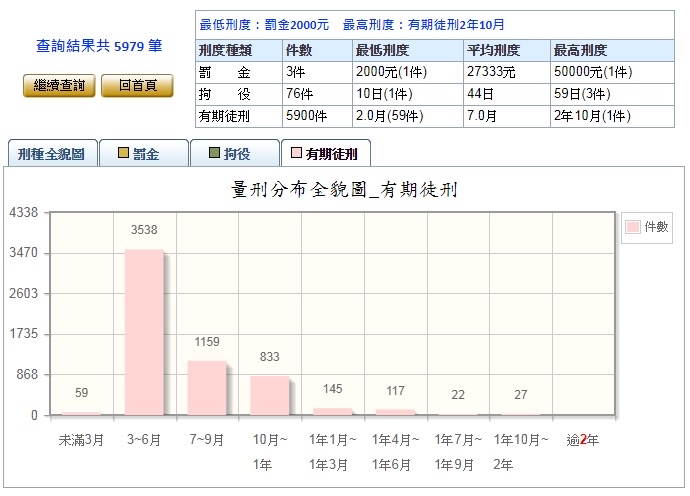Switch to the 刑種全貌圖 tab
The height and width of the screenshot is (496, 690).
click(52, 154)
